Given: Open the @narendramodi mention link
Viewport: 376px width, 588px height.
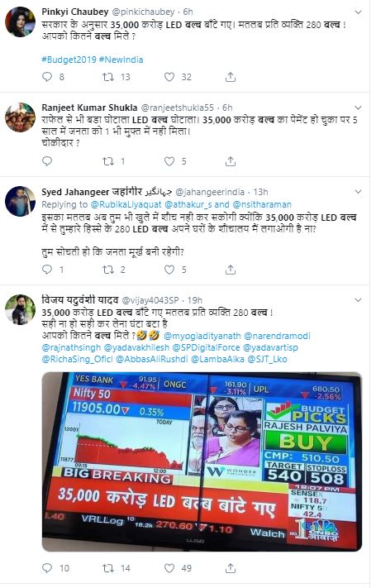Looking at the screenshot, I should coord(277,336).
